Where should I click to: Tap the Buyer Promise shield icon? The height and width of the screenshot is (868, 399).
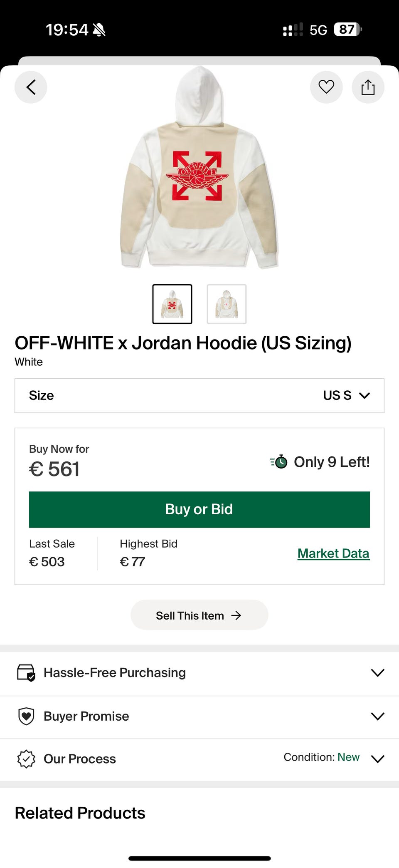26,716
